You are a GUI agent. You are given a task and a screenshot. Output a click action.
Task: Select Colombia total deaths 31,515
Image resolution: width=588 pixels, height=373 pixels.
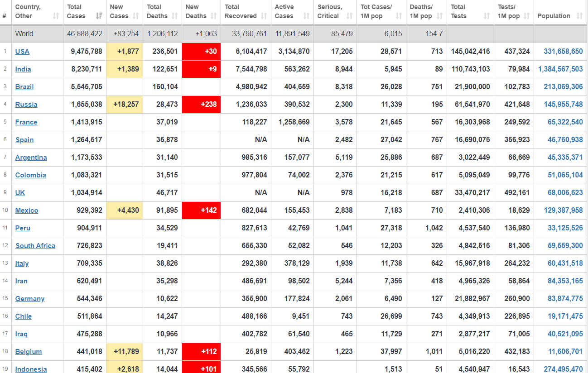167,175
